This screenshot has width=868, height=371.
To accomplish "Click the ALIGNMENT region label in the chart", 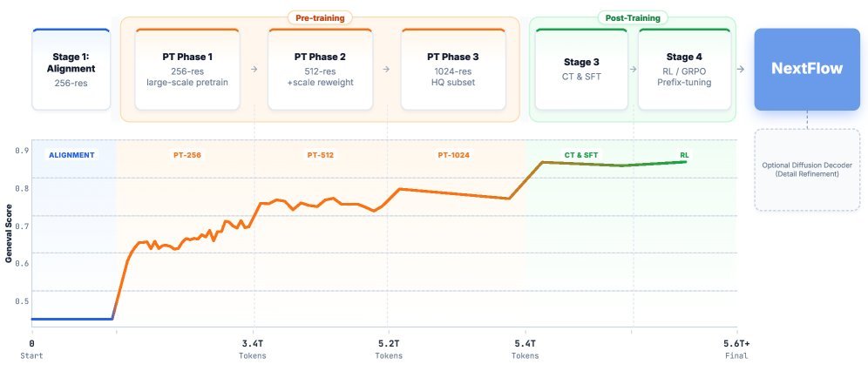I will (71, 155).
